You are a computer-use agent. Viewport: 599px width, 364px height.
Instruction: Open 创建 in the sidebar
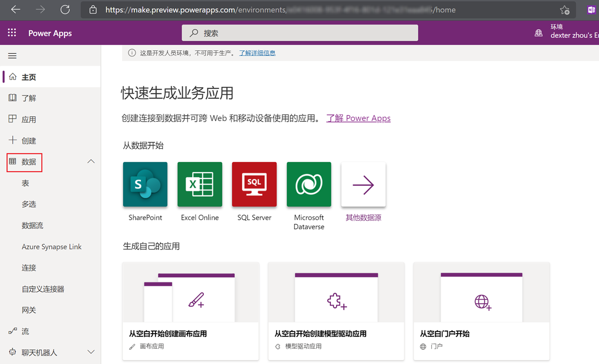pos(29,141)
